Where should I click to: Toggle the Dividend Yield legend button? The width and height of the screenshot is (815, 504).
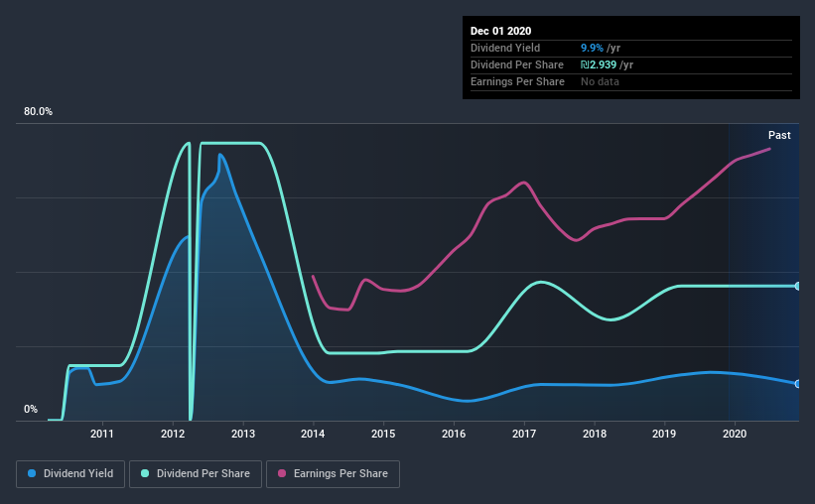[x=70, y=474]
